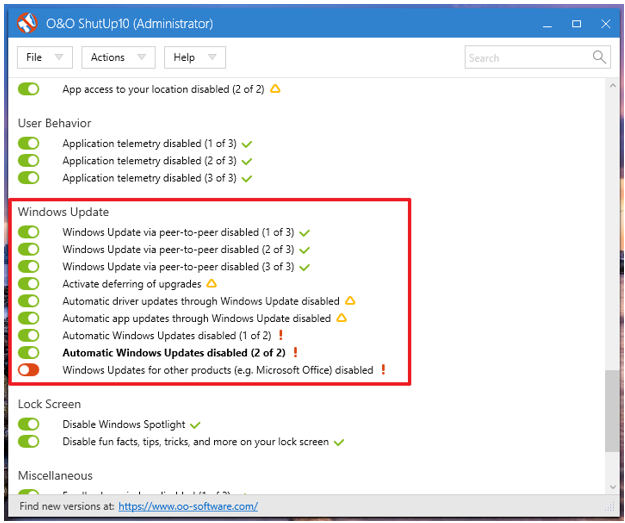Viewport: 625px width, 523px height.
Task: Click the scrollbar down arrow
Action: point(613,487)
